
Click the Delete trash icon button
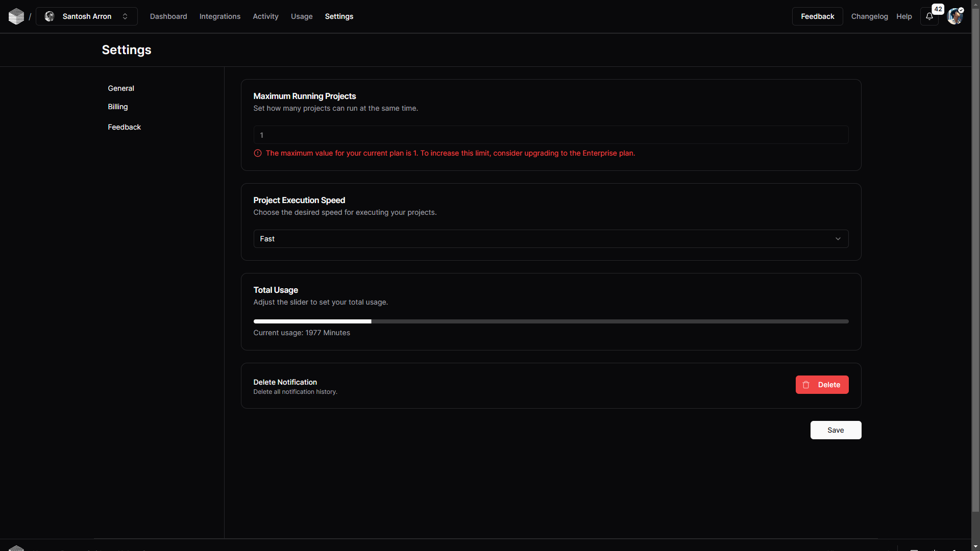point(805,384)
